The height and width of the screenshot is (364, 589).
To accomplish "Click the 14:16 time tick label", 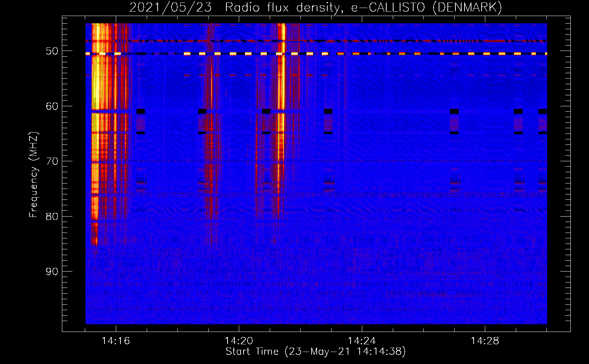I will pos(116,341).
